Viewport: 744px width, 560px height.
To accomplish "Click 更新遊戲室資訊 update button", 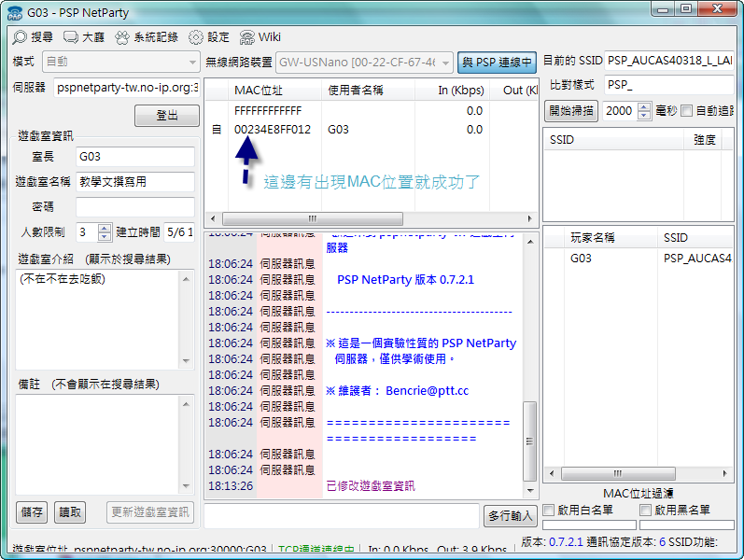I will point(150,512).
